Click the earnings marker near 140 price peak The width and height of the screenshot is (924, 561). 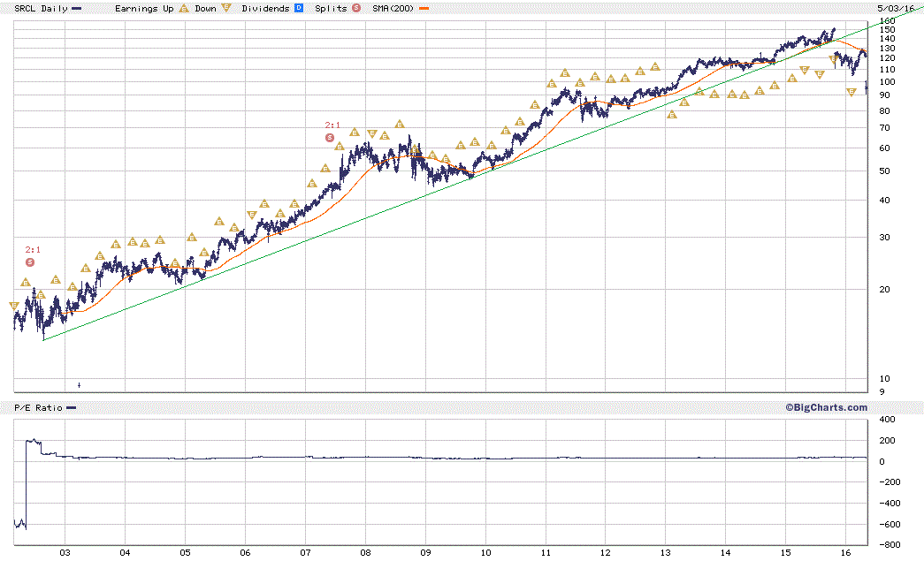click(x=833, y=59)
